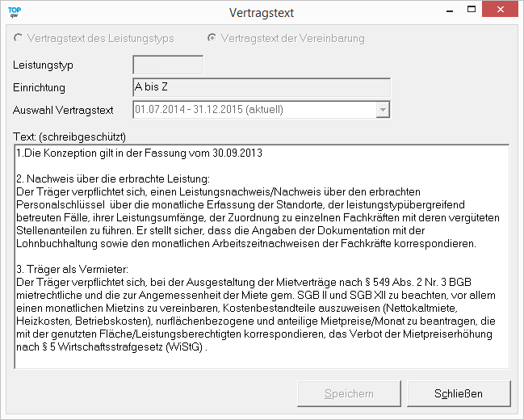524x420 pixels.
Task: Click into the empty Leistungstyp field
Action: (x=168, y=65)
